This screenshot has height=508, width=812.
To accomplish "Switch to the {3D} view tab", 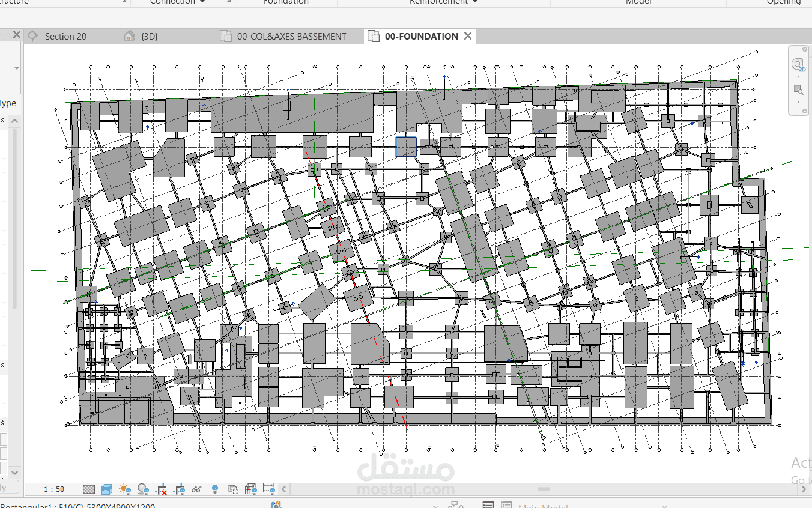I will 149,36.
